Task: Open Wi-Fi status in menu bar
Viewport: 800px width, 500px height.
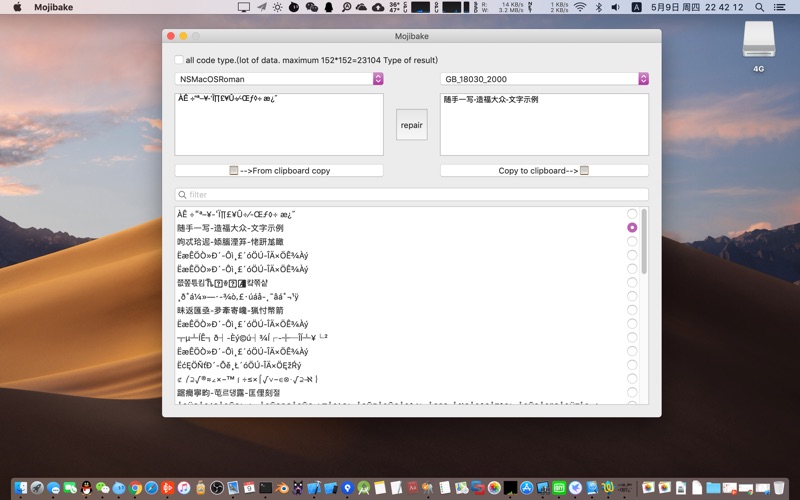Action: (x=580, y=7)
